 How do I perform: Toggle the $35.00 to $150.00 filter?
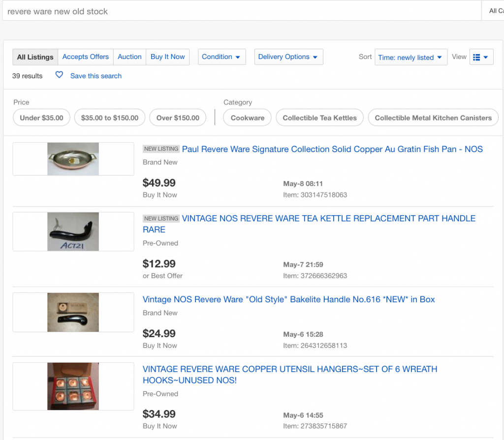tap(110, 118)
